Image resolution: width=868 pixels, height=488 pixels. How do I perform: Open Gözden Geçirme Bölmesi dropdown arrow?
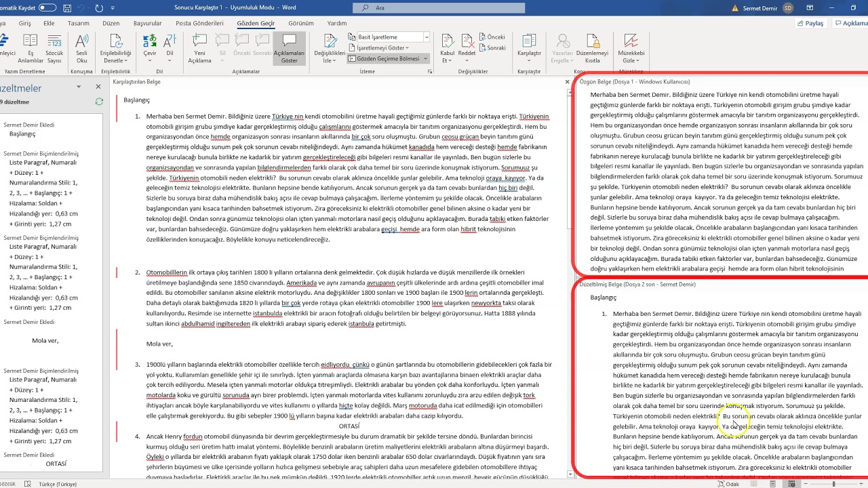coord(426,58)
